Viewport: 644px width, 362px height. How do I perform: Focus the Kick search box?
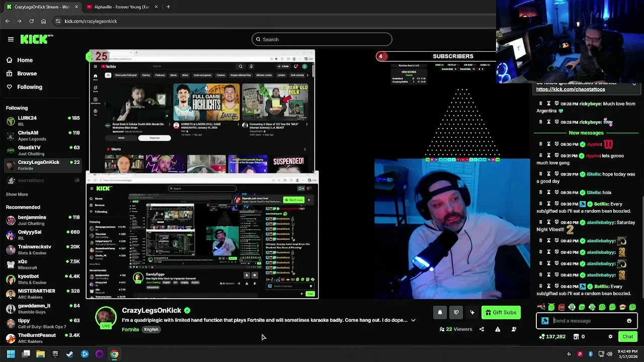(321, 39)
